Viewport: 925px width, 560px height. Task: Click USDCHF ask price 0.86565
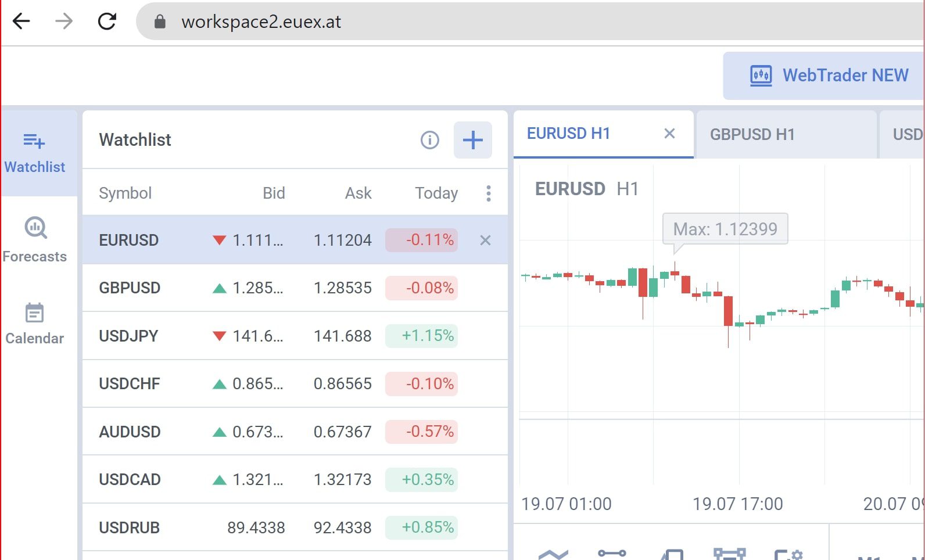click(x=343, y=384)
